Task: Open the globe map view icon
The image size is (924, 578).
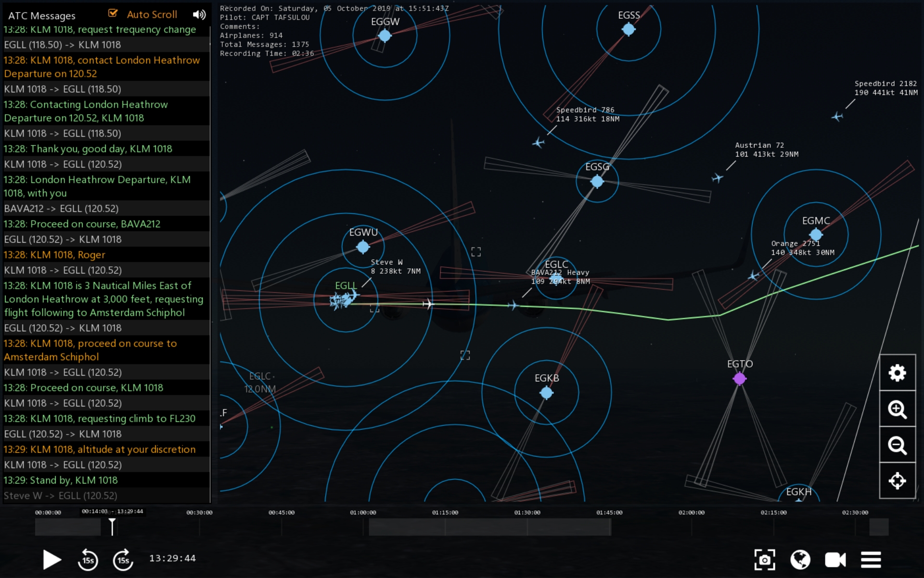Action: point(800,560)
